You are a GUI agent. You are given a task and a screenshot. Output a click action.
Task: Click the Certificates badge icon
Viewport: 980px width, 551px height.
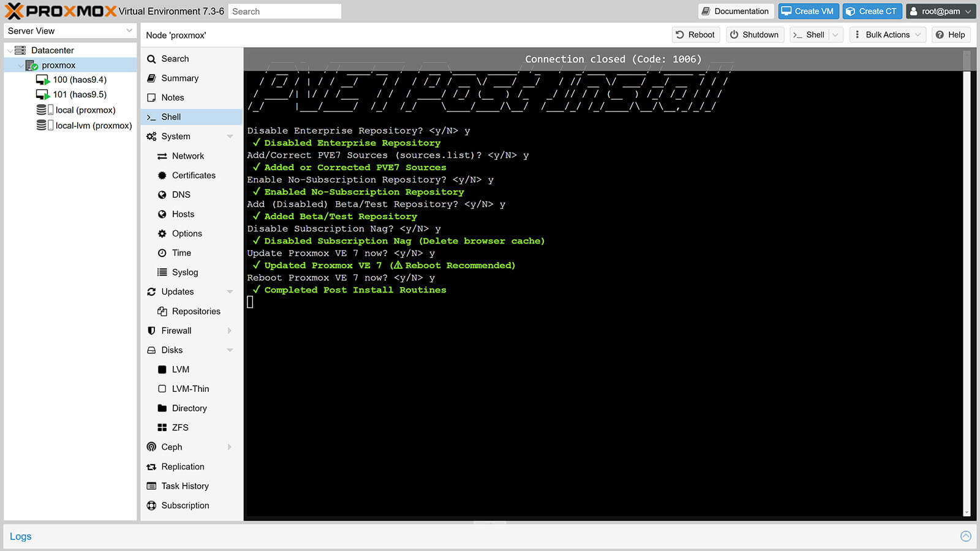click(x=162, y=175)
